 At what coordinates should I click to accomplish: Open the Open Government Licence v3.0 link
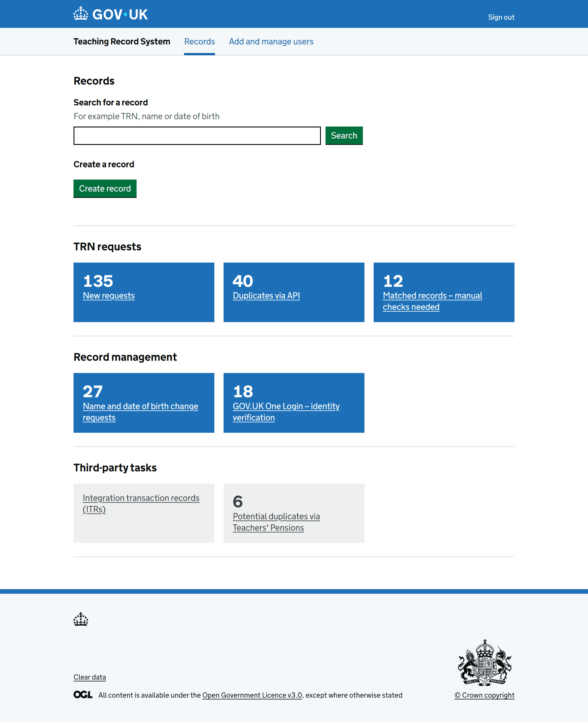(252, 695)
